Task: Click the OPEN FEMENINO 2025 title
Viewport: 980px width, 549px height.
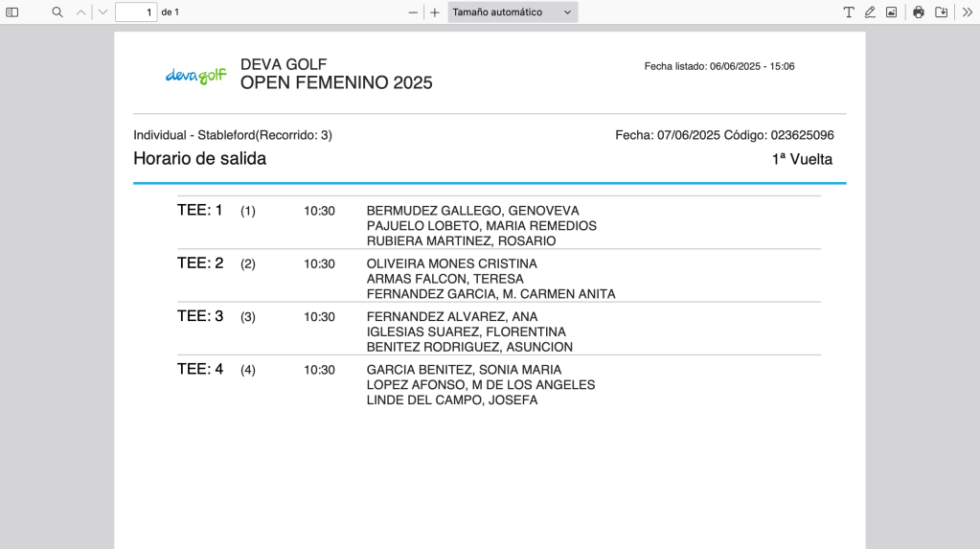Action: click(336, 83)
